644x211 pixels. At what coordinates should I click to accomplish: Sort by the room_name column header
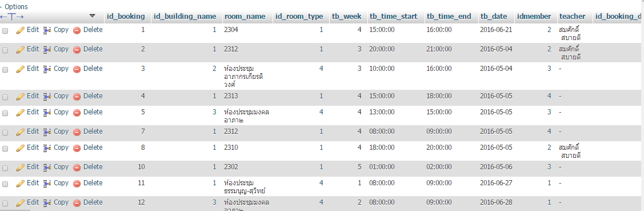245,17
